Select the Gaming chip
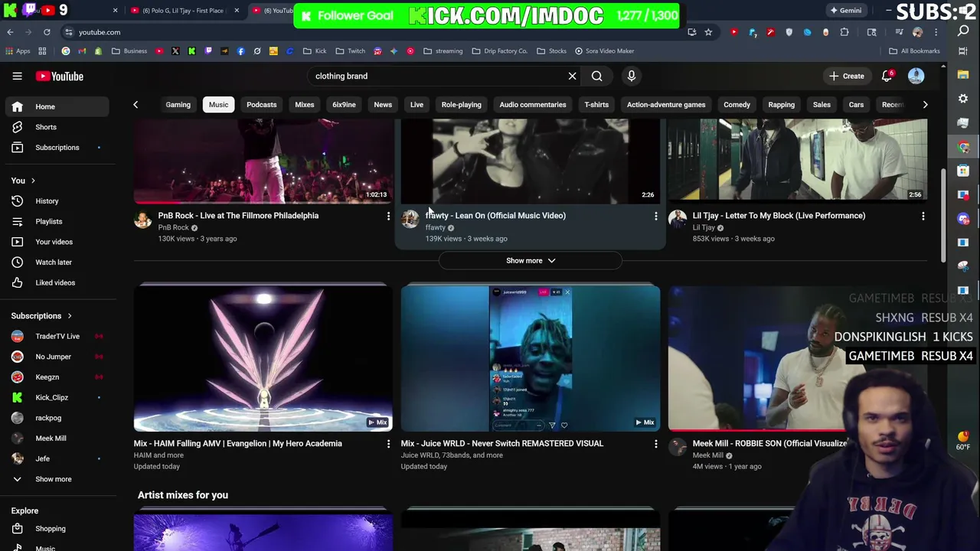Viewport: 980px width, 551px height. click(178, 105)
